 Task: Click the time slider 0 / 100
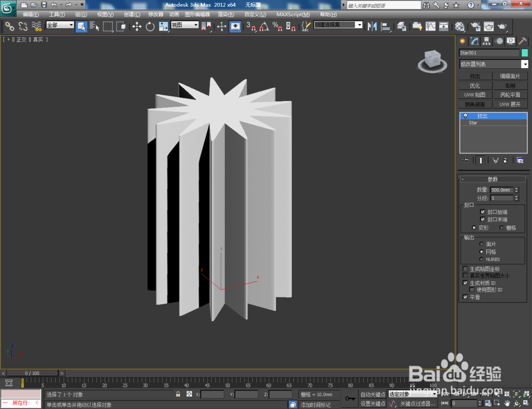[32, 373]
